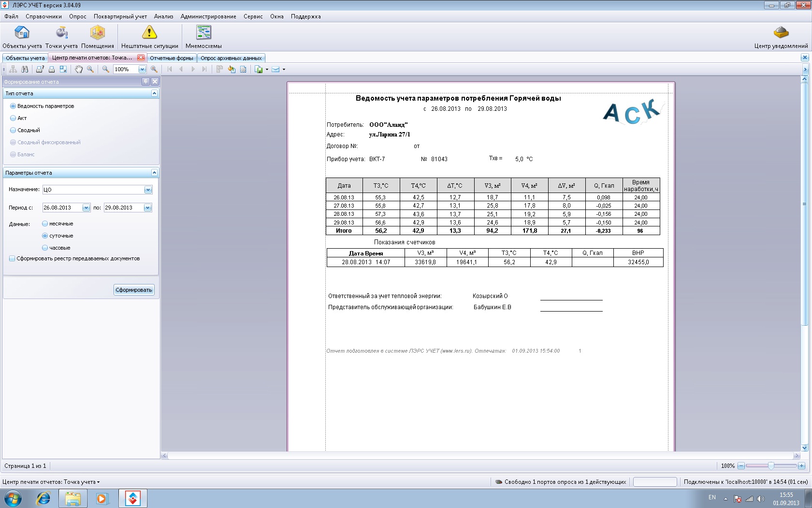The image size is (812, 508).
Task: Close the Формирование отчета panel
Action: 155,82
